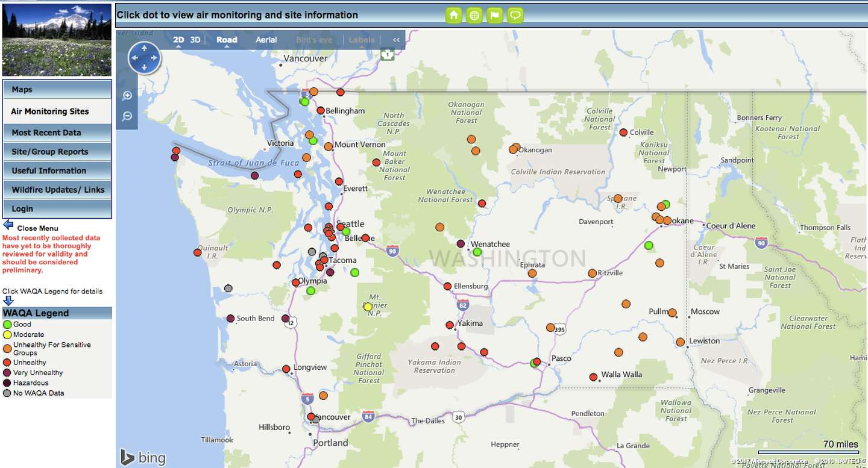Open the Air Monitoring Sites section
Viewport: 868px width, 468px height.
(51, 111)
